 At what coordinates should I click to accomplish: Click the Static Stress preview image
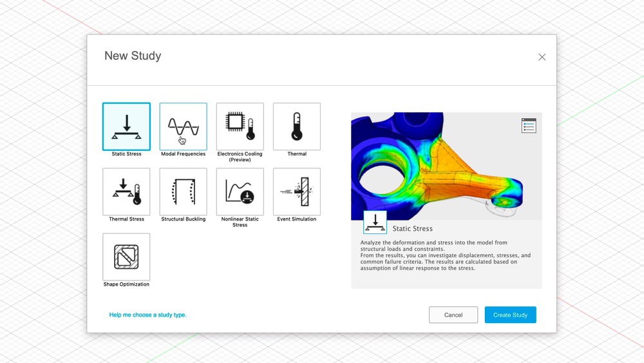tap(446, 166)
